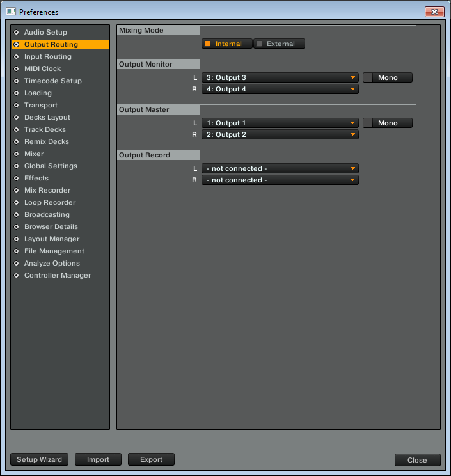The image size is (451, 476).
Task: Select Track Decks category
Action: click(60, 129)
